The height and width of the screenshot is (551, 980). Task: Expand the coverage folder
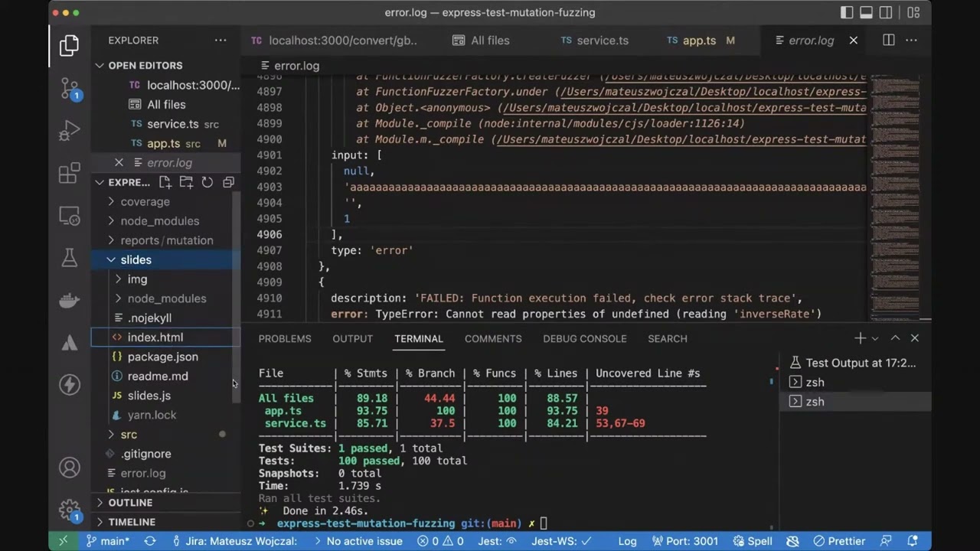(x=145, y=201)
